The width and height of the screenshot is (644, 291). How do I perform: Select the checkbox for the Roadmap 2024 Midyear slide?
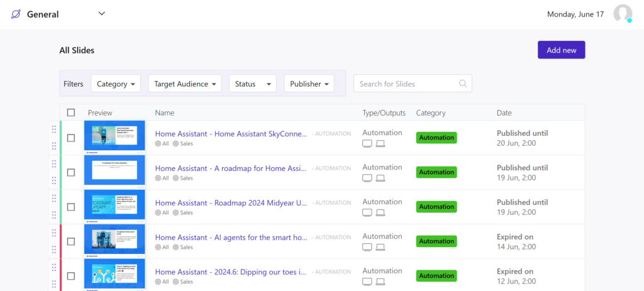coord(71,207)
